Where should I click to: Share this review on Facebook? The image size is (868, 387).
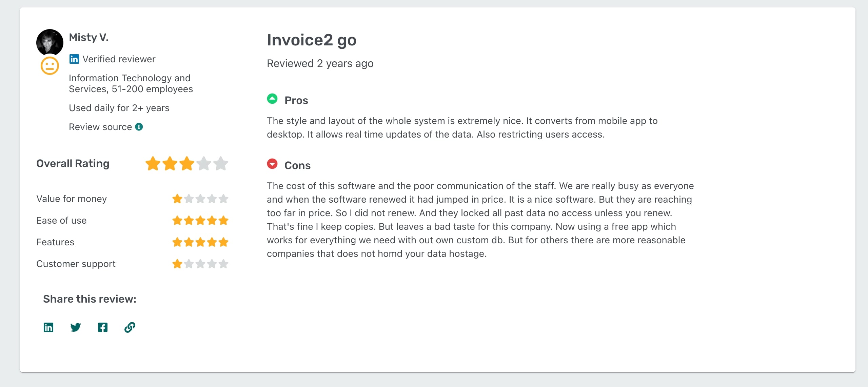102,327
